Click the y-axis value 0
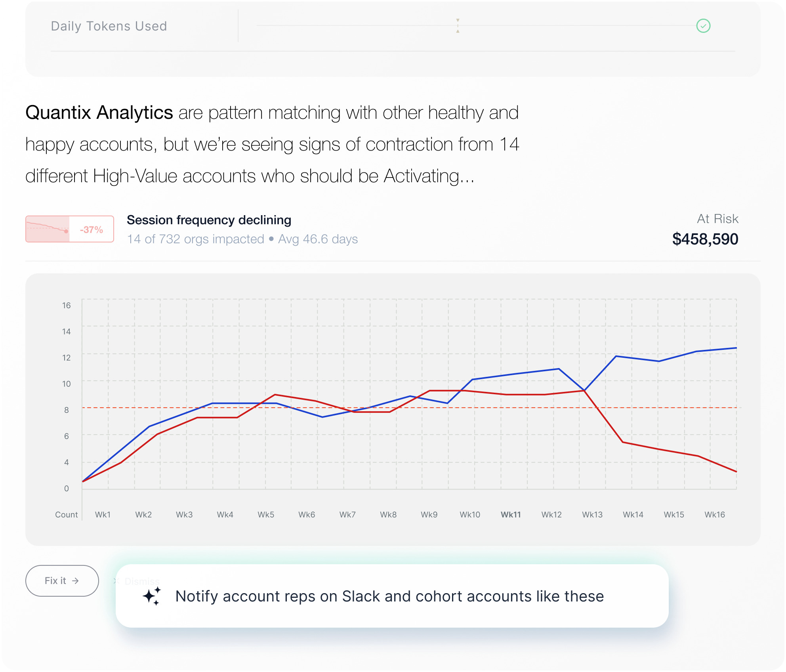Viewport: 786px width, 672px height. tap(67, 489)
